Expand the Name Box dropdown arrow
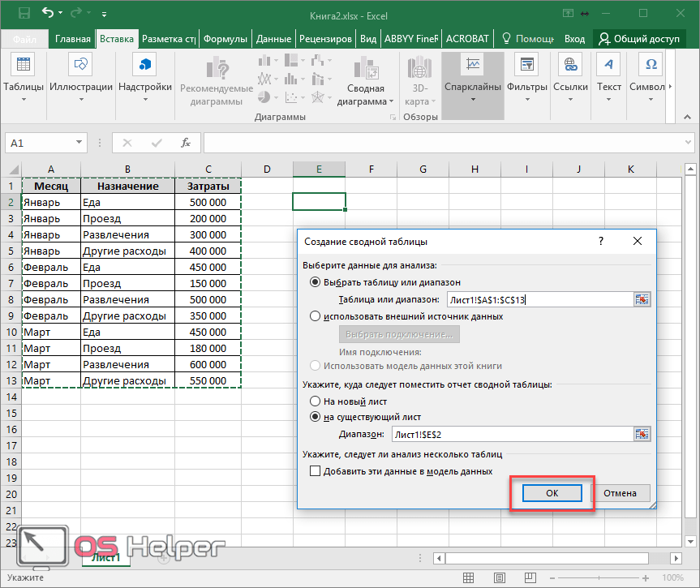700x588 pixels. click(x=79, y=143)
